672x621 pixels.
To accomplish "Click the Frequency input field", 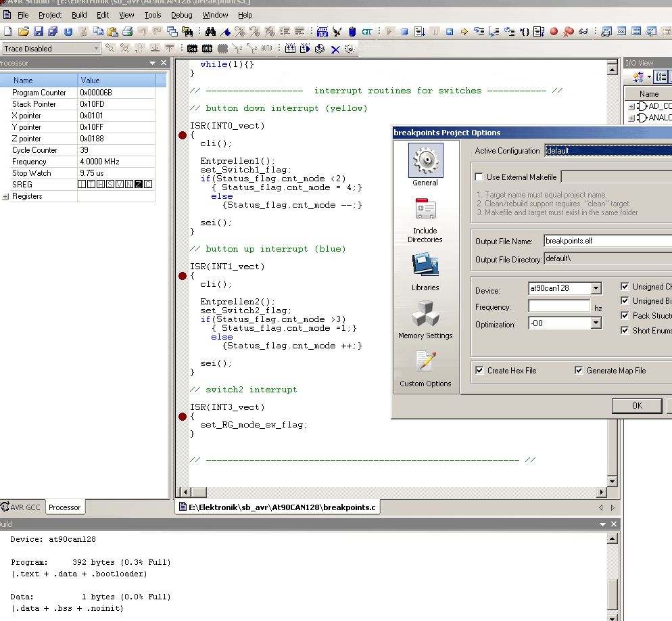I will 558,306.
